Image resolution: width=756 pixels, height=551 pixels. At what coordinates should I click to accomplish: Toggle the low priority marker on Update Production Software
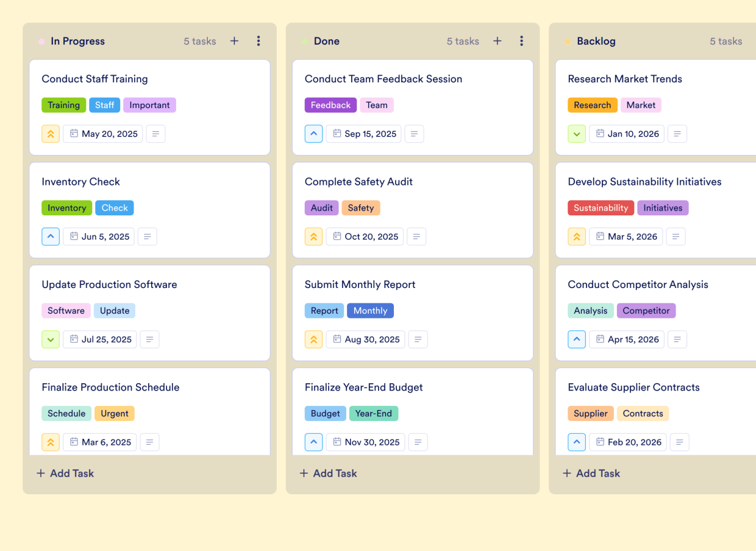51,339
